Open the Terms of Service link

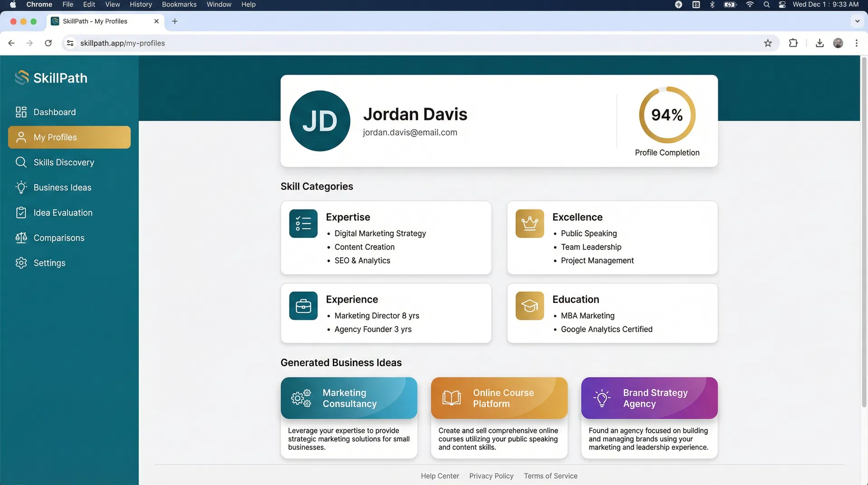point(550,475)
